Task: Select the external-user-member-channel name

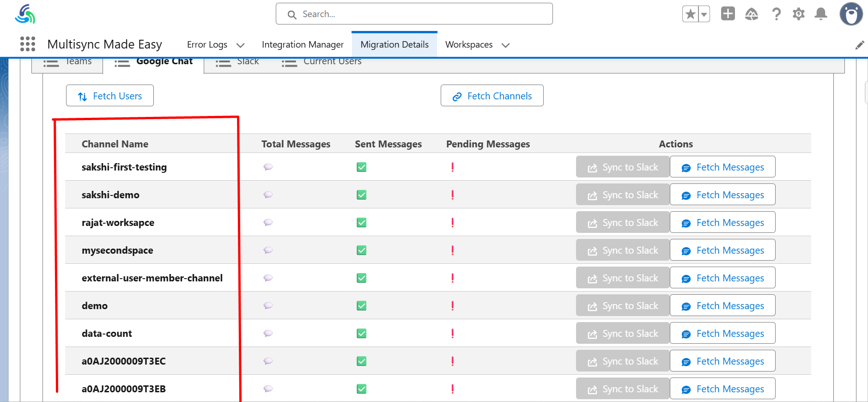Action: [x=152, y=278]
